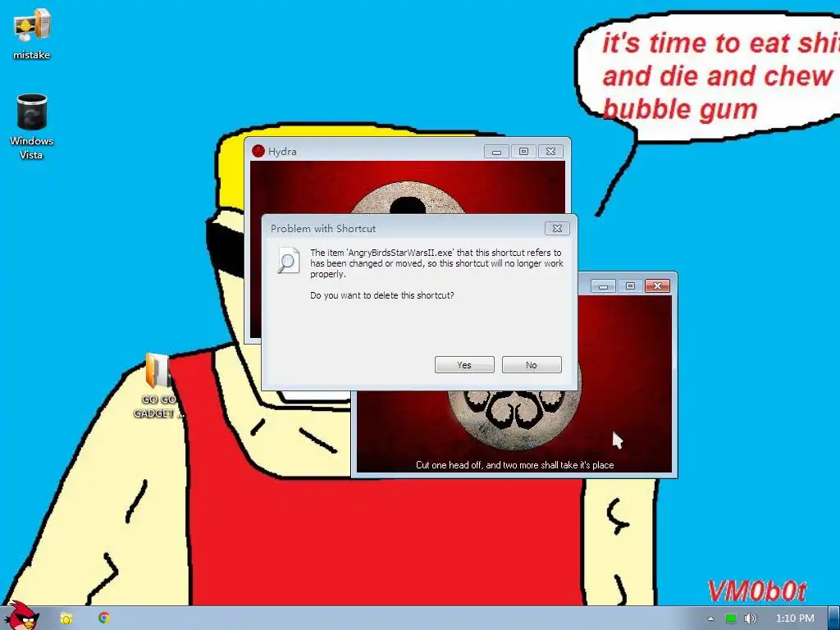Click the green tray status icon
The image size is (840, 630).
731,619
